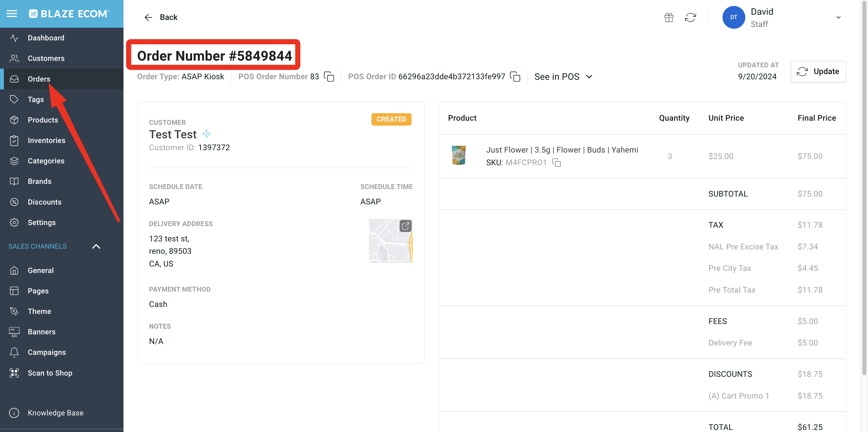
Task: Copy the POS Order Number 83
Action: (329, 77)
